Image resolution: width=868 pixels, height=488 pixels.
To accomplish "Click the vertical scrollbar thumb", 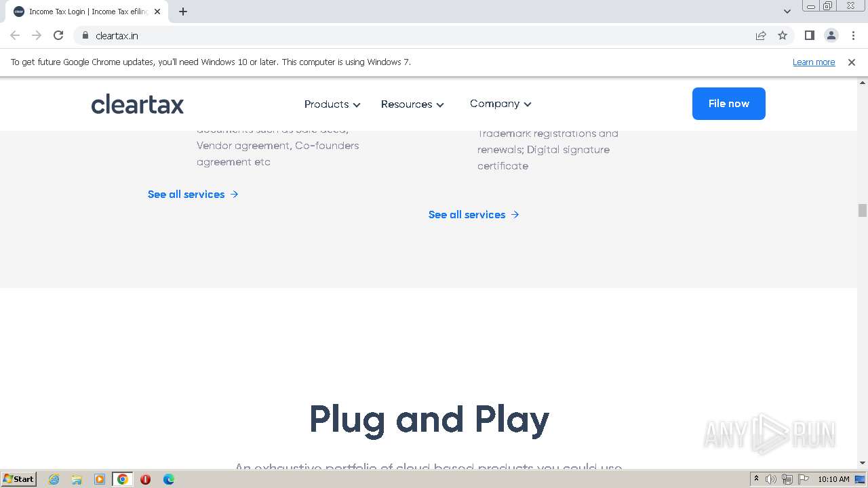I will [x=862, y=211].
